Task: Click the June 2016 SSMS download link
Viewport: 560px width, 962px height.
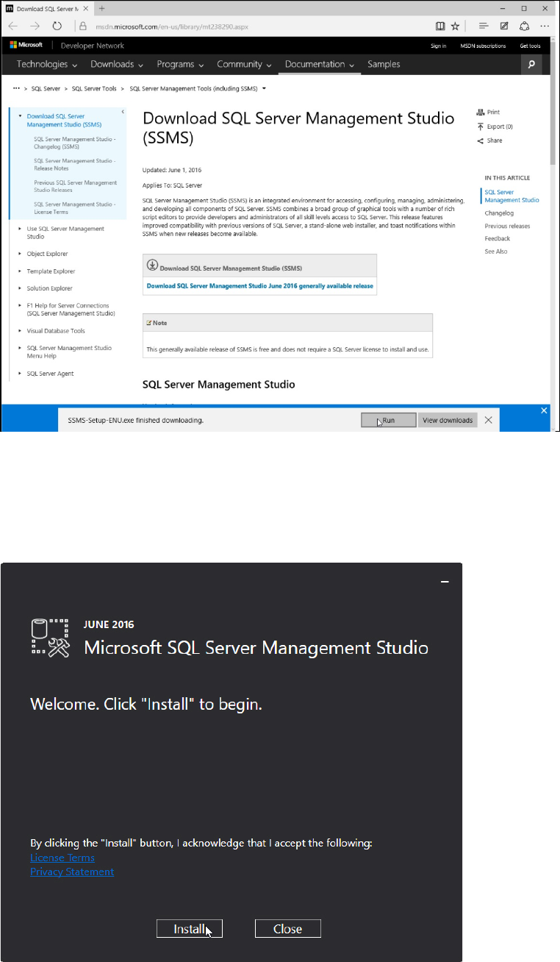Action: pyautogui.click(x=259, y=286)
